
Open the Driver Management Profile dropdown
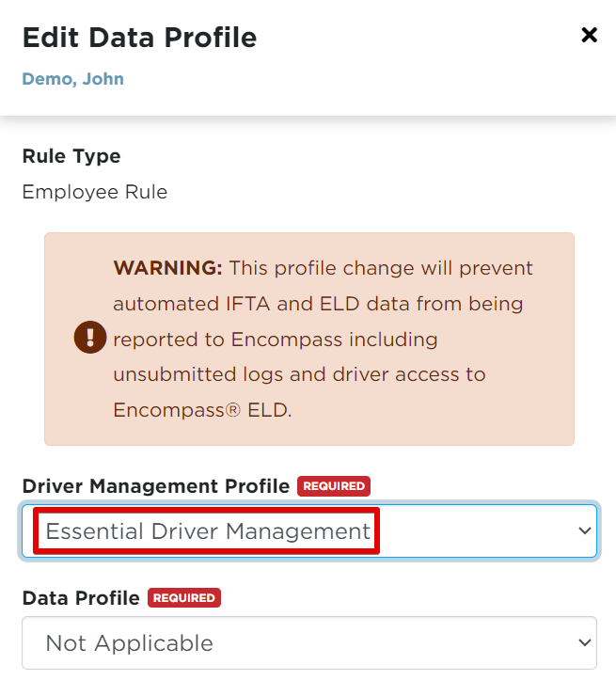pyautogui.click(x=309, y=530)
